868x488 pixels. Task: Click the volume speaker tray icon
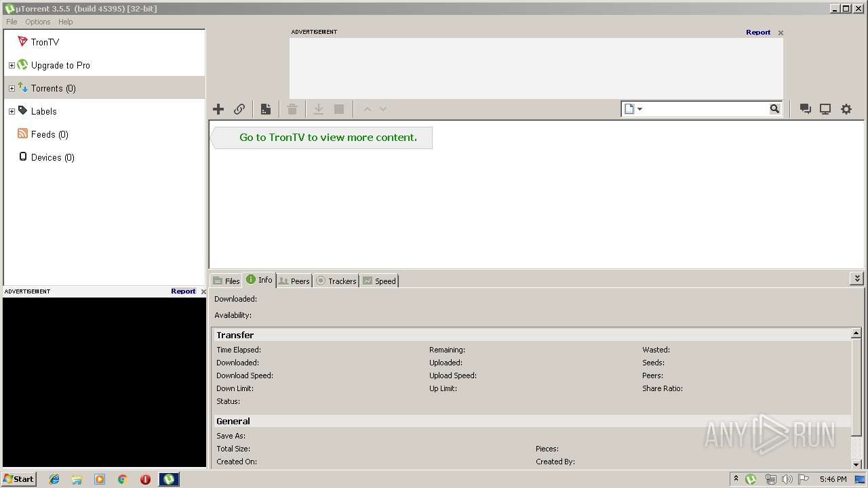coord(787,479)
